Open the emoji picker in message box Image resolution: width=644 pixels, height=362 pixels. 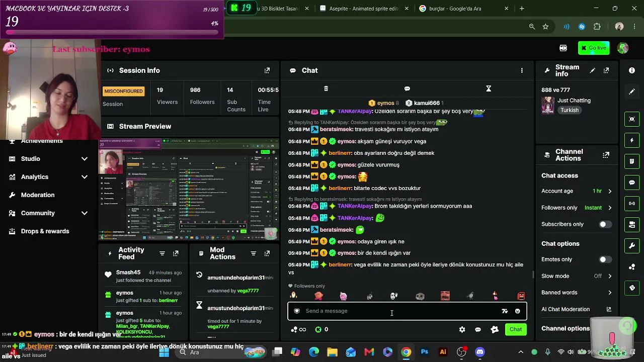(517, 311)
